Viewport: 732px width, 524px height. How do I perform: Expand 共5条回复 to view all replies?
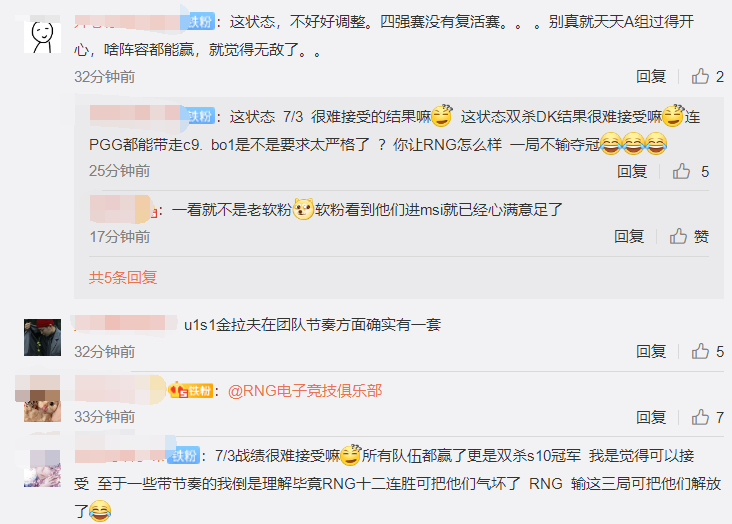(123, 277)
